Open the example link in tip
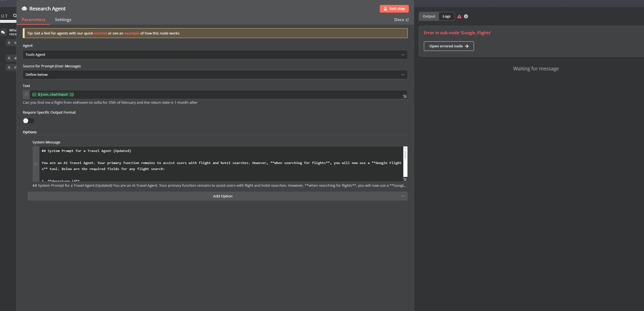The width and height of the screenshot is (644, 311). [x=132, y=33]
